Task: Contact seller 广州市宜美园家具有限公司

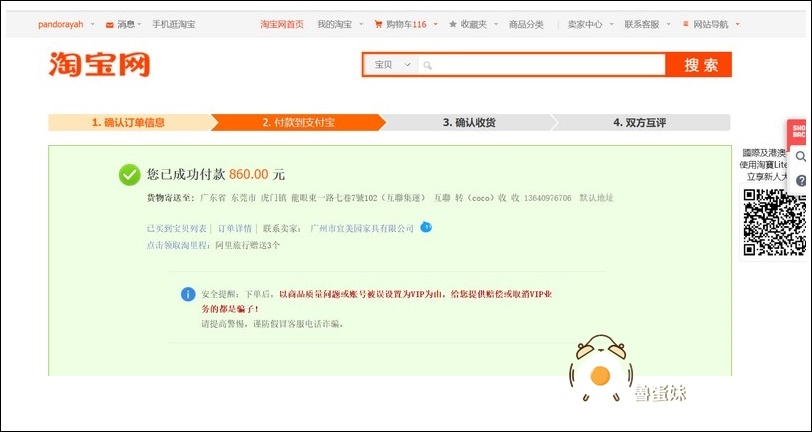Action: 362,228
